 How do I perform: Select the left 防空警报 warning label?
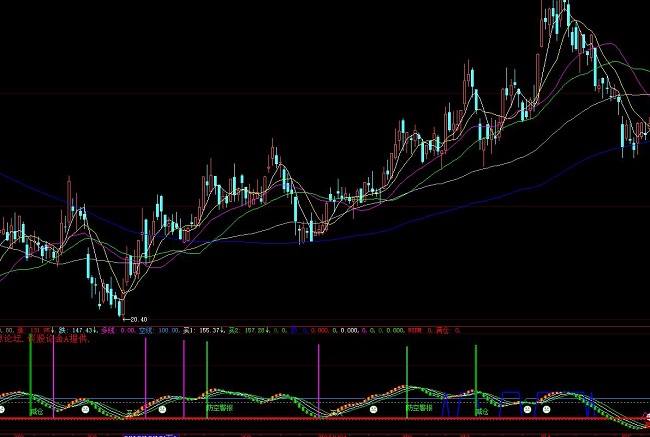[x=219, y=408]
